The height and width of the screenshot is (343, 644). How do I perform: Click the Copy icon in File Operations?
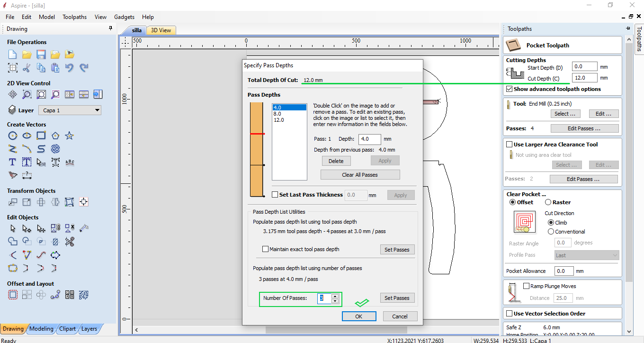click(x=41, y=68)
